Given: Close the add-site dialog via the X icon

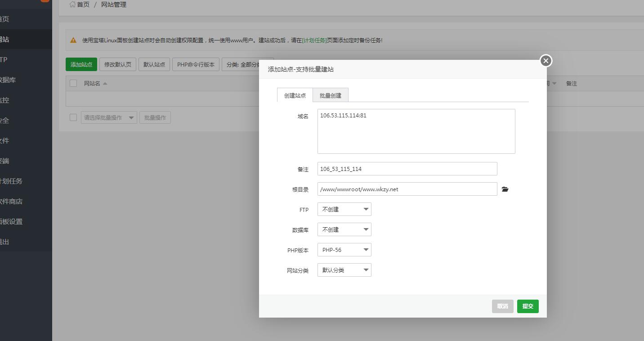Looking at the screenshot, I should (x=546, y=61).
